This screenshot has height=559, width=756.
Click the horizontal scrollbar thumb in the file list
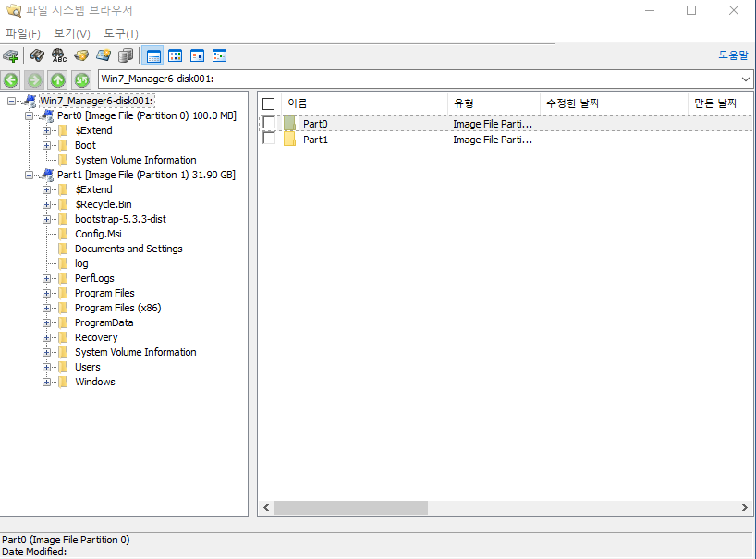(351, 507)
